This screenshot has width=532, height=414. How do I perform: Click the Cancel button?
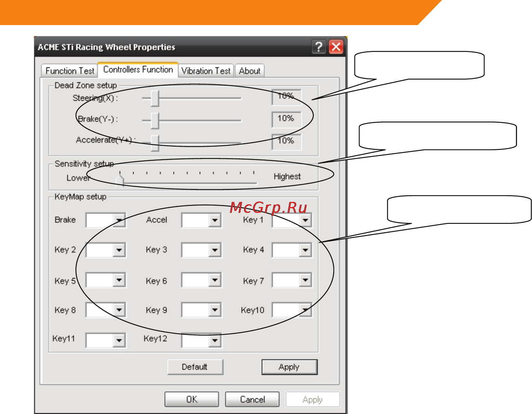coord(252,399)
